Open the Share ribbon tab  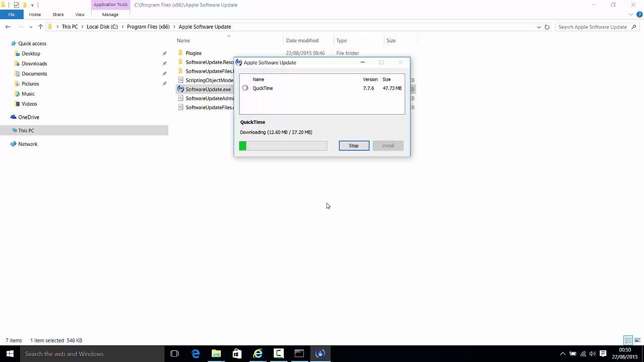58,15
